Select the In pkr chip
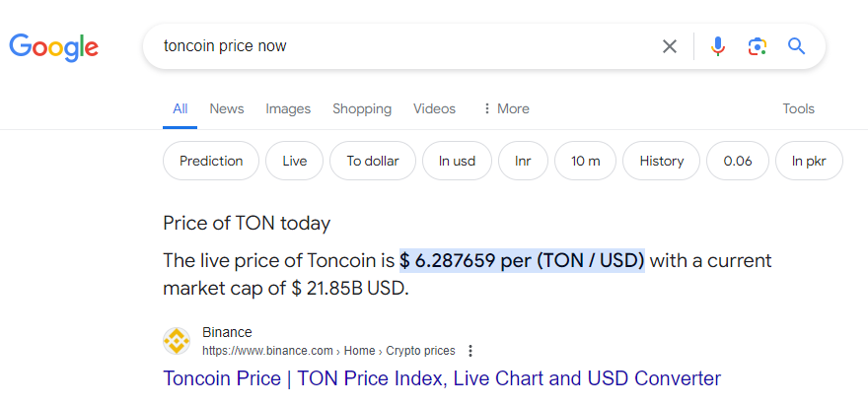 click(x=809, y=161)
